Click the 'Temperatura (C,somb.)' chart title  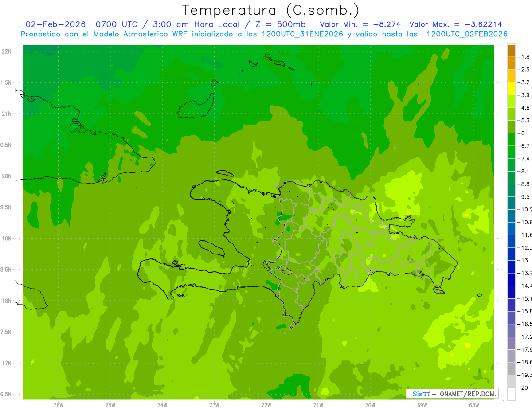(271, 10)
